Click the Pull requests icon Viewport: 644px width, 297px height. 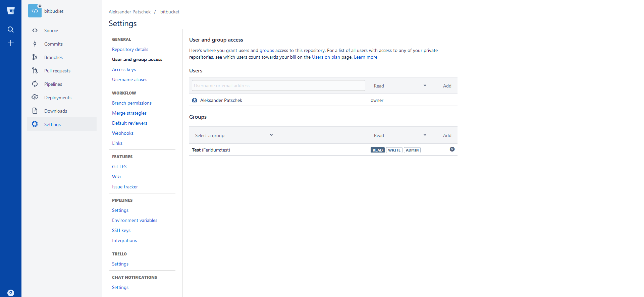pyautogui.click(x=35, y=71)
